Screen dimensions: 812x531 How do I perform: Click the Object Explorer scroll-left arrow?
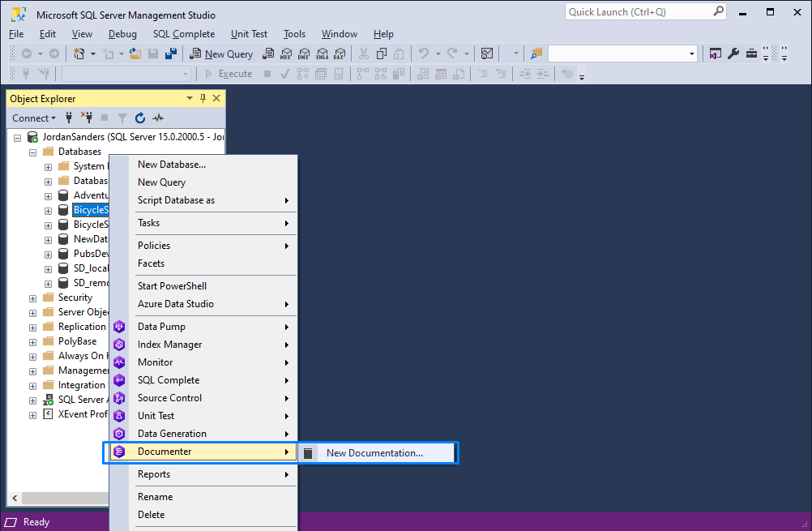[x=15, y=499]
